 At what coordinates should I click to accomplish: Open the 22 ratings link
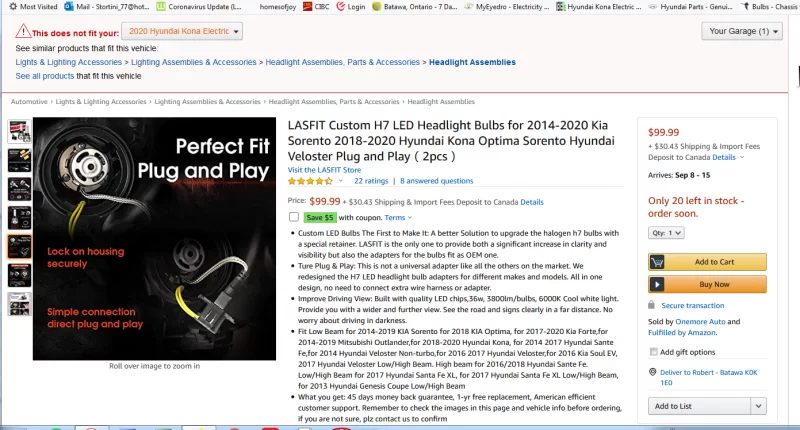click(x=371, y=181)
